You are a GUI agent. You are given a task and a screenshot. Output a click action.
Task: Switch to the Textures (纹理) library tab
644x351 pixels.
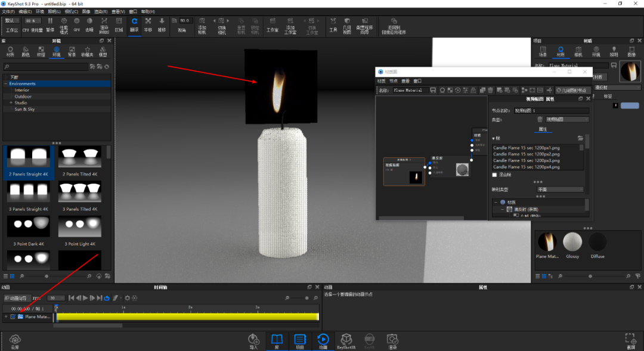coord(41,52)
